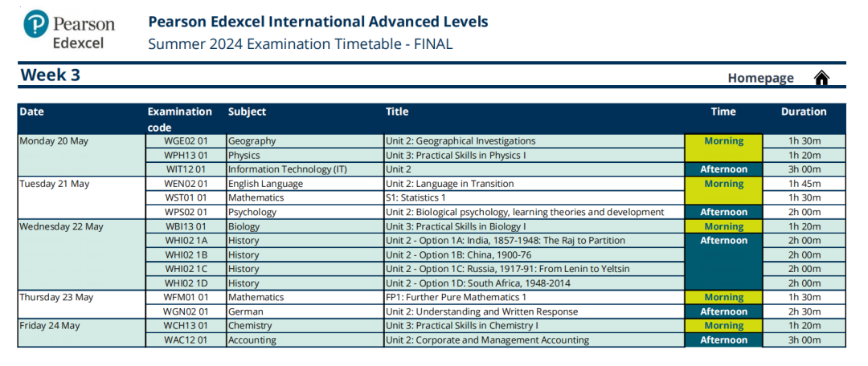Click the 1h 45m duration for English Language
The height and width of the screenshot is (366, 868).
[x=805, y=184]
